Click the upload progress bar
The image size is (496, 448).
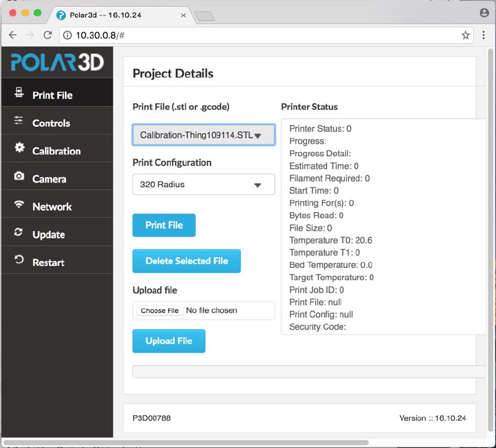pyautogui.click(x=309, y=371)
